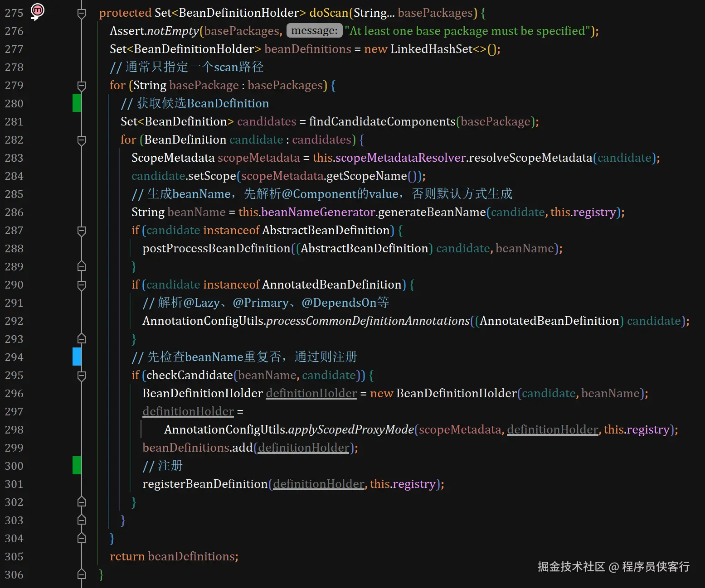Click the green change marker at line 300
705x588 pixels.
tap(77, 465)
